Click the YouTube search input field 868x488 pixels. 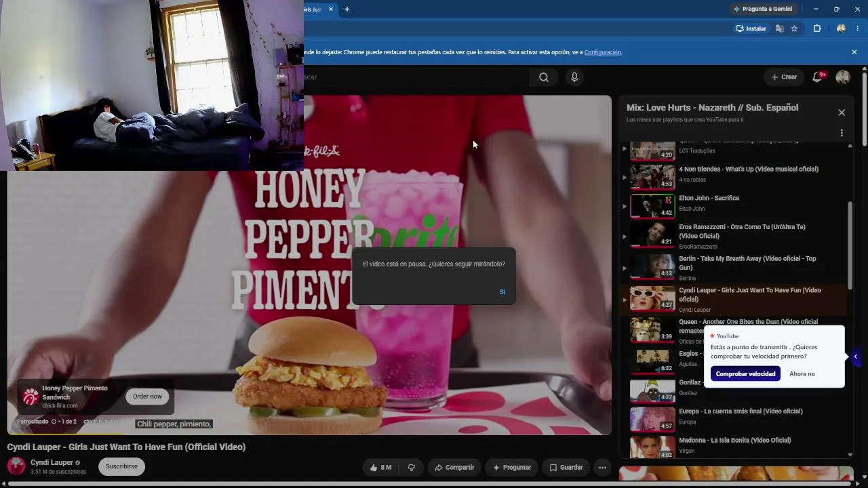pos(416,77)
